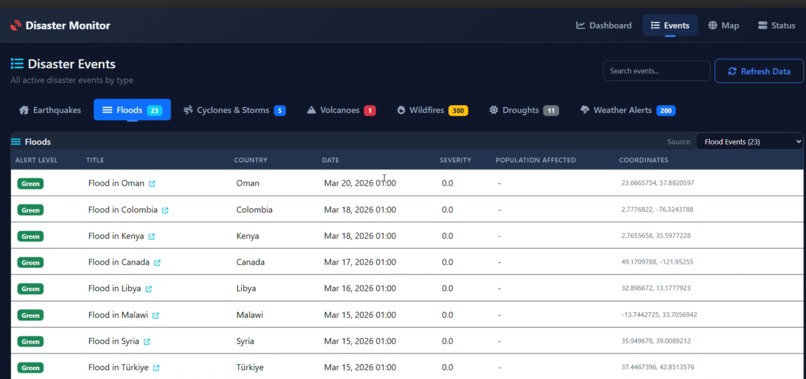Click the Date column header
Image resolution: width=806 pixels, height=379 pixels.
coord(331,160)
